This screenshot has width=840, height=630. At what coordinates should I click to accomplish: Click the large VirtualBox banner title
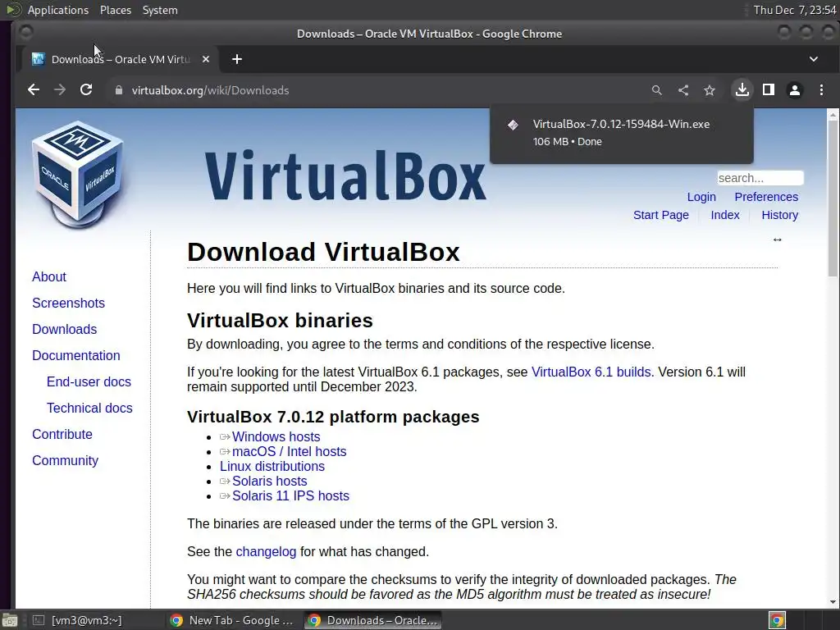click(x=345, y=175)
